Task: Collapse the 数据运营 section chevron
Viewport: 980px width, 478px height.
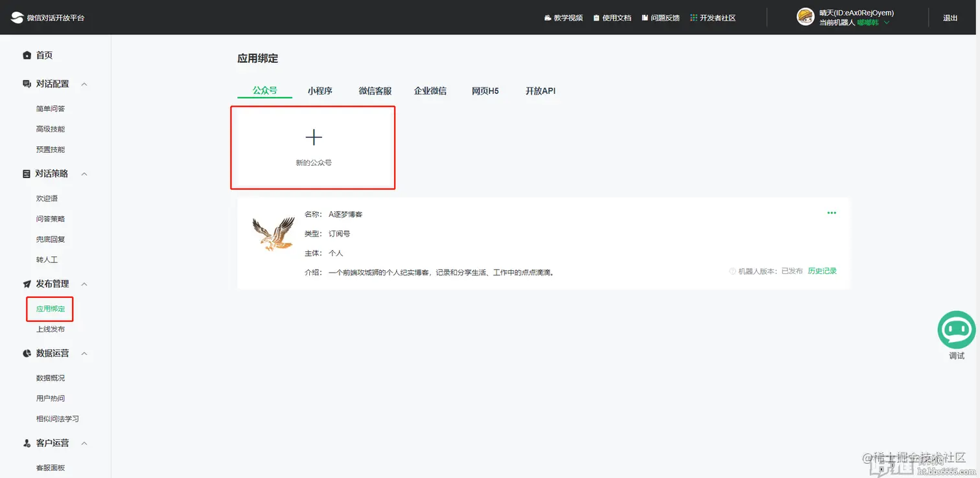Action: pos(84,354)
